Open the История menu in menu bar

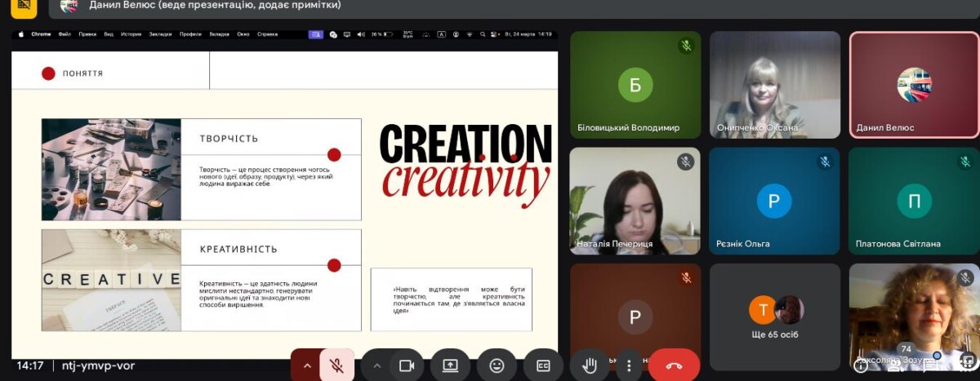[131, 34]
